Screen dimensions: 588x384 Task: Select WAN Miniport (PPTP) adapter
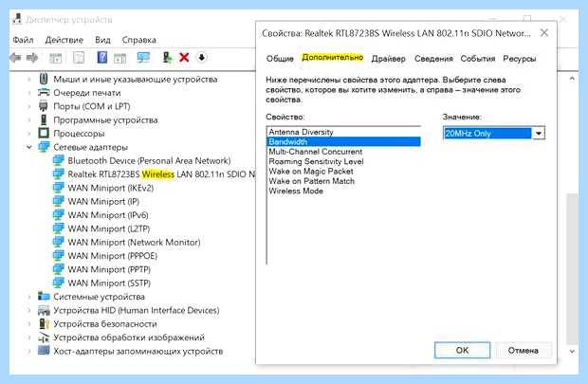pyautogui.click(x=109, y=269)
